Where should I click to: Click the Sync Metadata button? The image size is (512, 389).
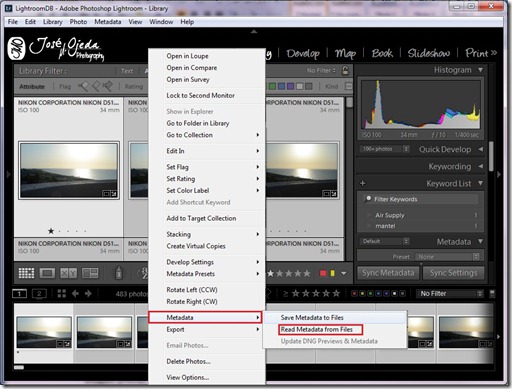388,273
